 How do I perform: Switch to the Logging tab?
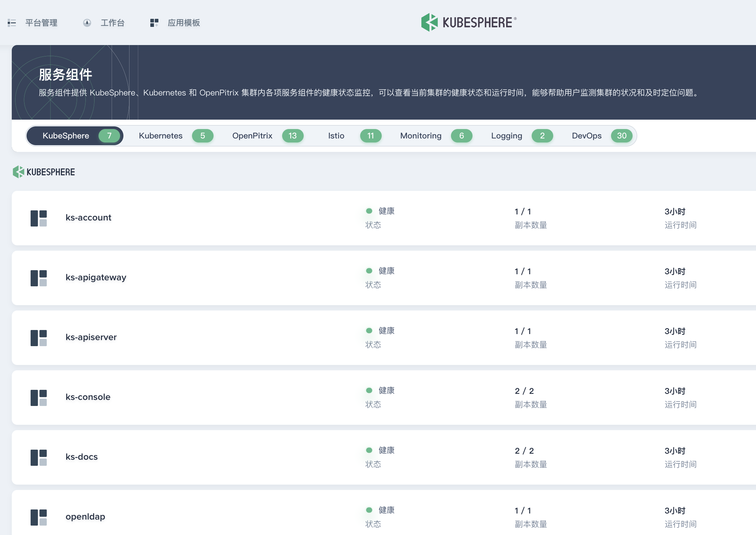(522, 136)
